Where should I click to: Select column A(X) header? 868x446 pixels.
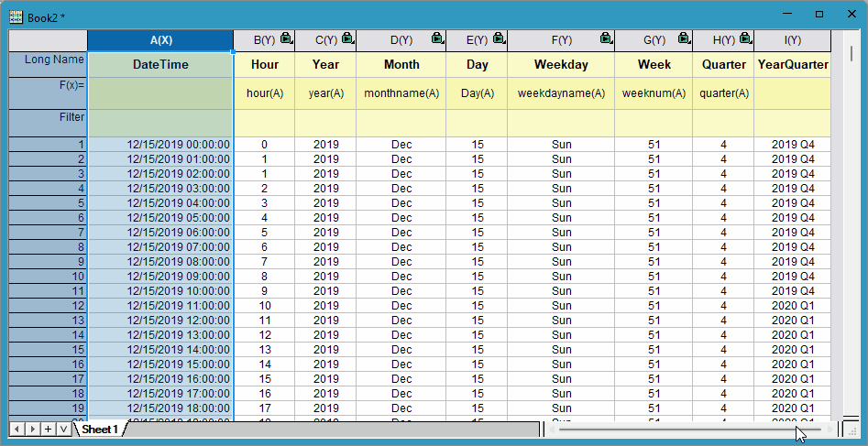click(x=160, y=40)
